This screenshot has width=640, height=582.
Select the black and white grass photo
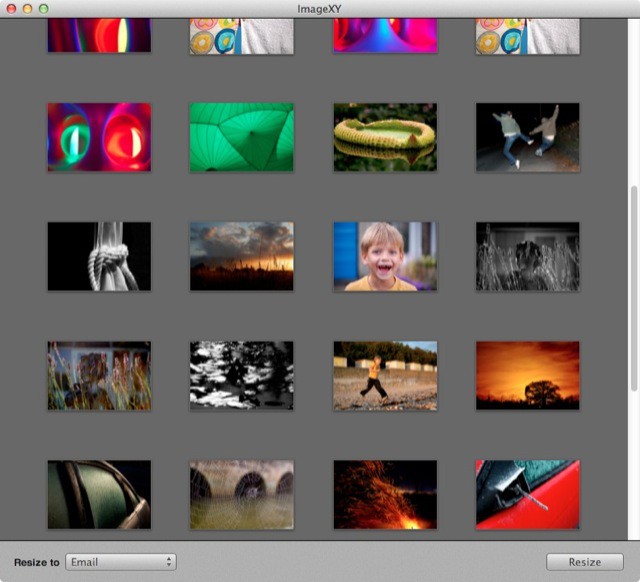point(527,256)
